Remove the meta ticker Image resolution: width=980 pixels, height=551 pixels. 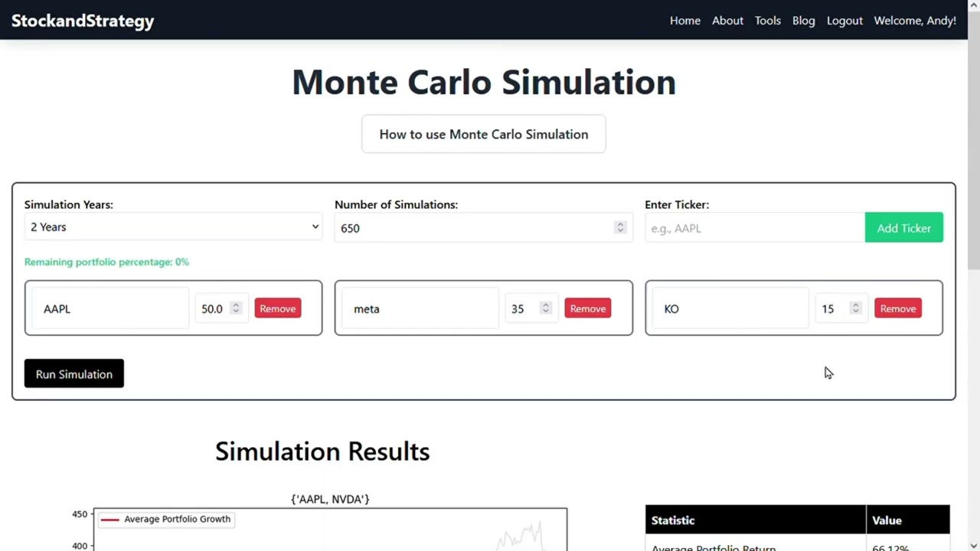[587, 308]
